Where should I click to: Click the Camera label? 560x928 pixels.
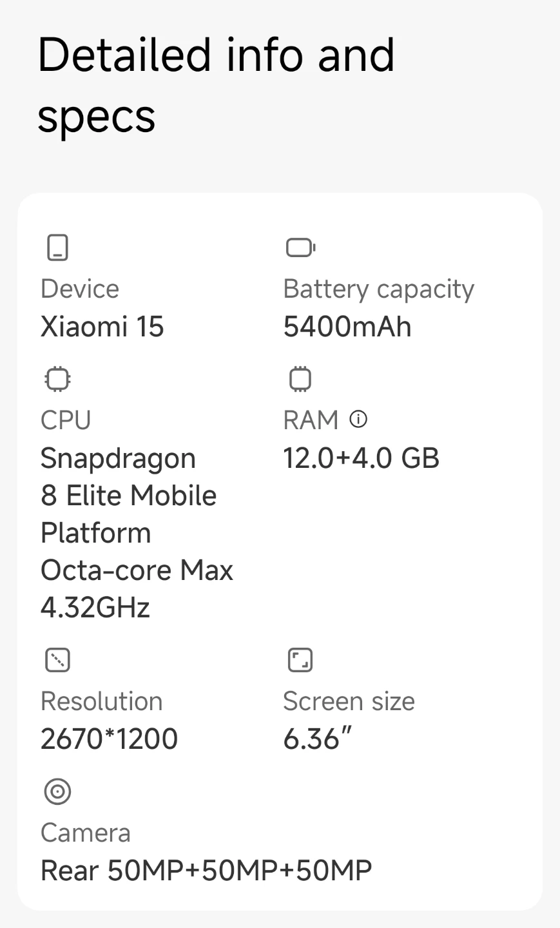click(x=86, y=833)
